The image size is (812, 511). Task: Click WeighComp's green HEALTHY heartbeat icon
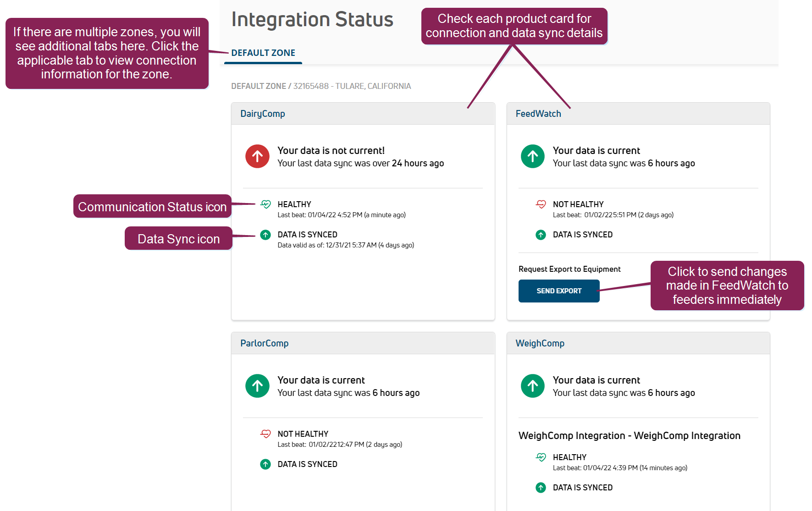[x=541, y=457]
